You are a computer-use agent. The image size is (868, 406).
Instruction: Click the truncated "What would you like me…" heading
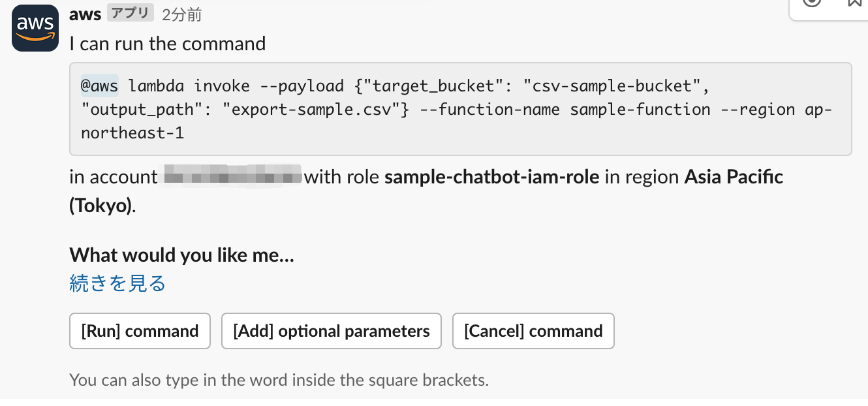(x=182, y=255)
